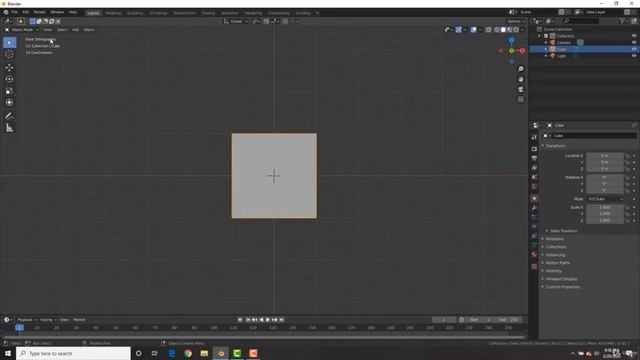Open the timeline Playback menu
Image resolution: width=640 pixels, height=360 pixels.
pos(27,320)
